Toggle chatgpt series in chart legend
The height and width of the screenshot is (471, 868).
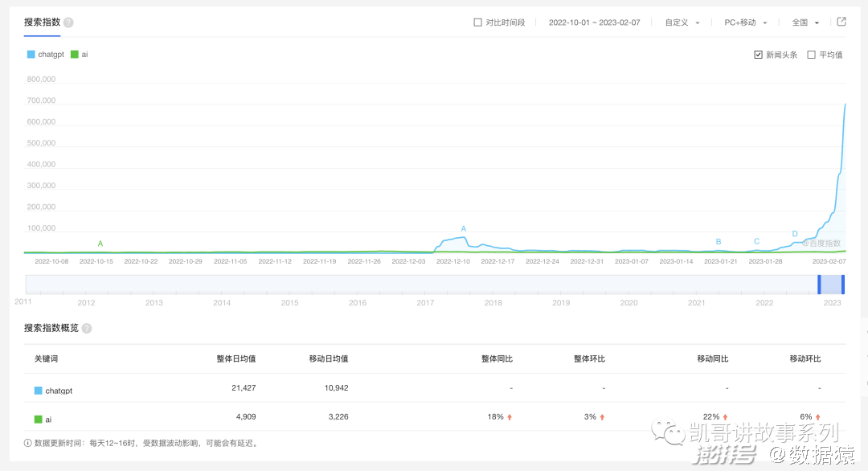(x=46, y=55)
